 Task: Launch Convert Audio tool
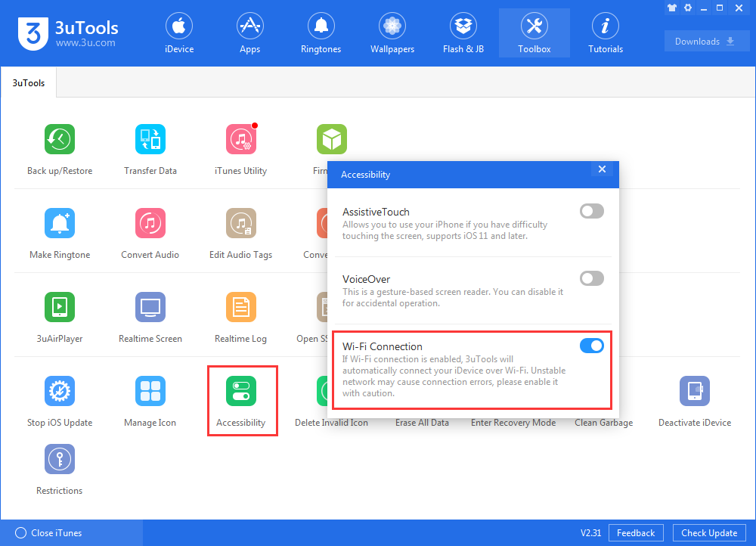[150, 223]
